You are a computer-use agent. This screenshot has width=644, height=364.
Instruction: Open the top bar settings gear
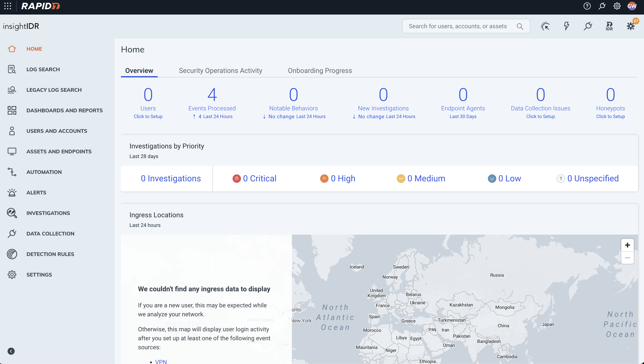[x=617, y=6]
